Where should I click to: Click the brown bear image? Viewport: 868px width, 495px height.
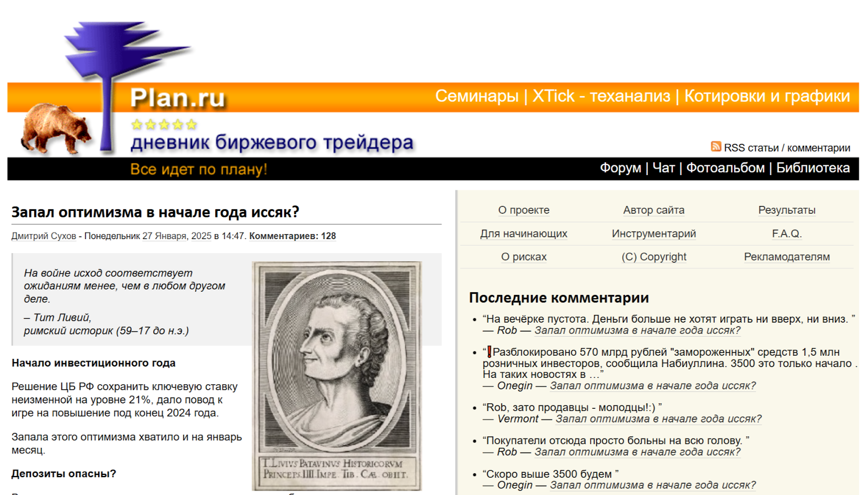click(56, 128)
